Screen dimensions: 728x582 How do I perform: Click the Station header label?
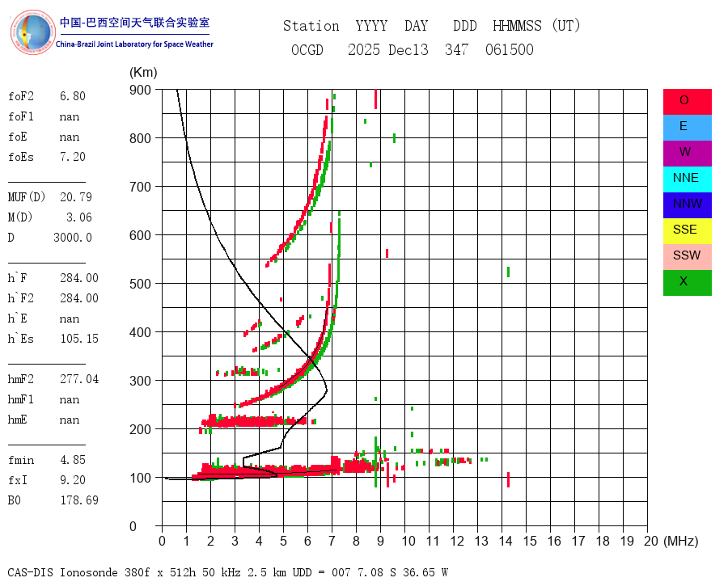pyautogui.click(x=311, y=26)
